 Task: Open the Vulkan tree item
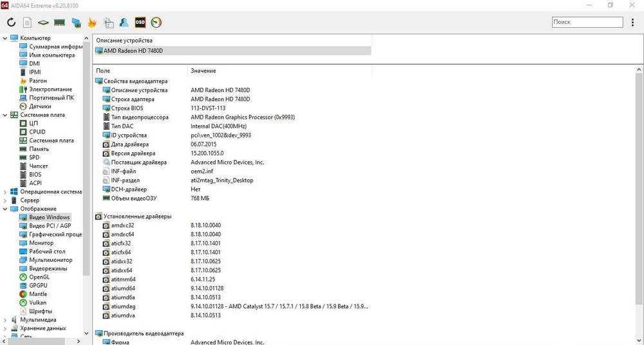coord(33,302)
